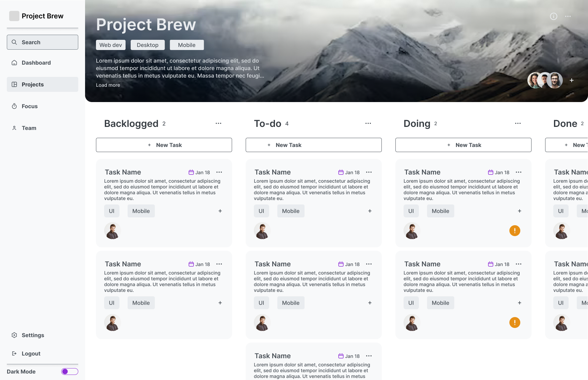Click the Done column heading
This screenshot has width=588, height=380.
tap(565, 123)
